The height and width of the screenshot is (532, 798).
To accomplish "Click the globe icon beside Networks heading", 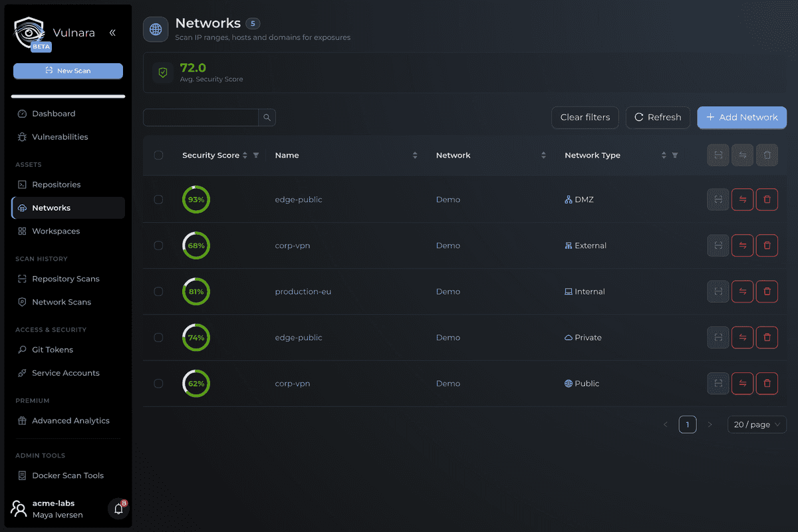I will click(x=156, y=29).
